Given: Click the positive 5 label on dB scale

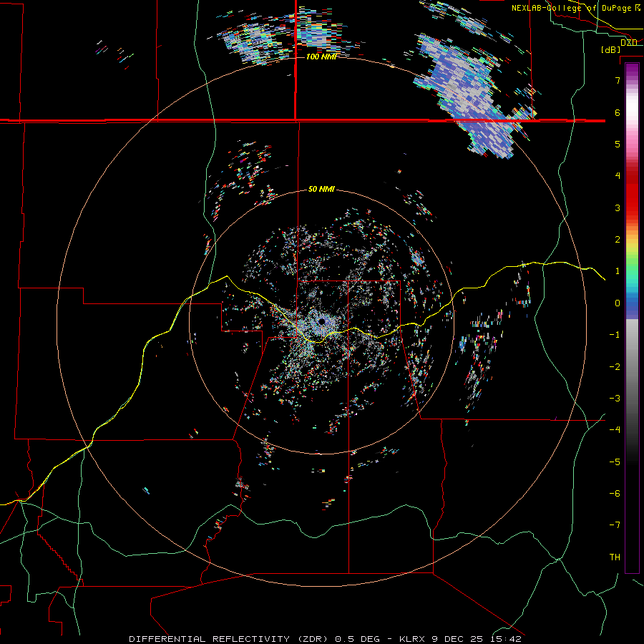Looking at the screenshot, I should (x=618, y=144).
